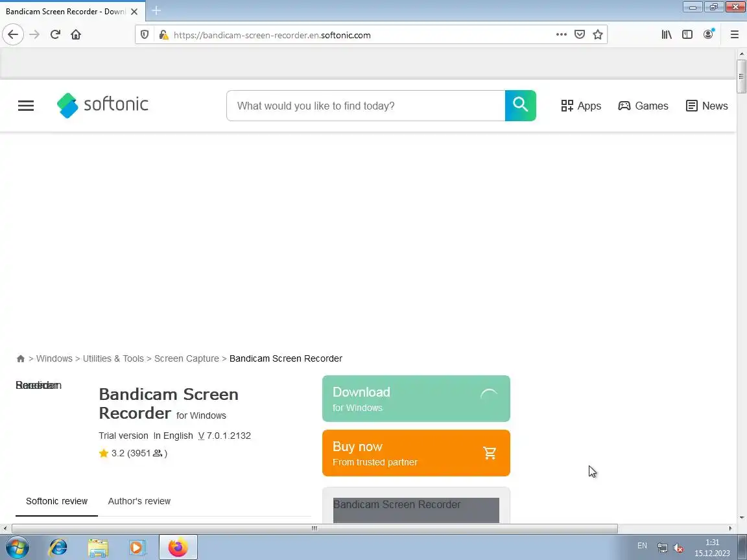Viewport: 747px width, 560px height.
Task: Open Windows Media Player from taskbar
Action: click(136, 548)
